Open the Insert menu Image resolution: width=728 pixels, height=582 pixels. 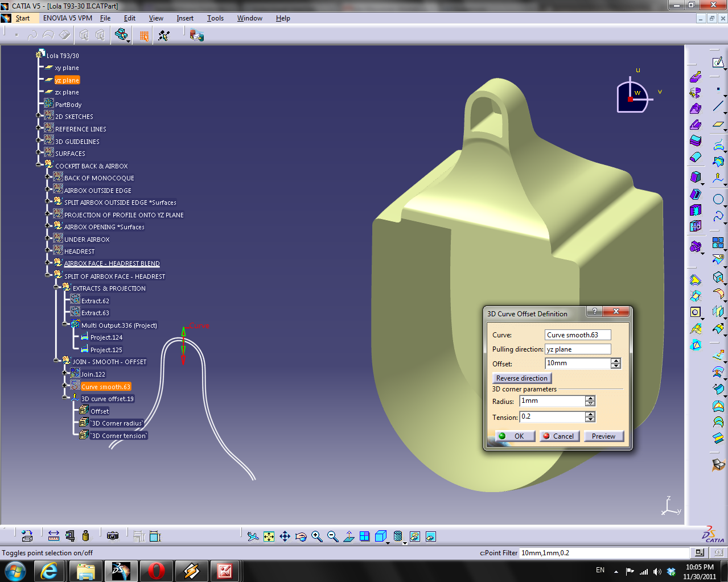click(x=184, y=18)
